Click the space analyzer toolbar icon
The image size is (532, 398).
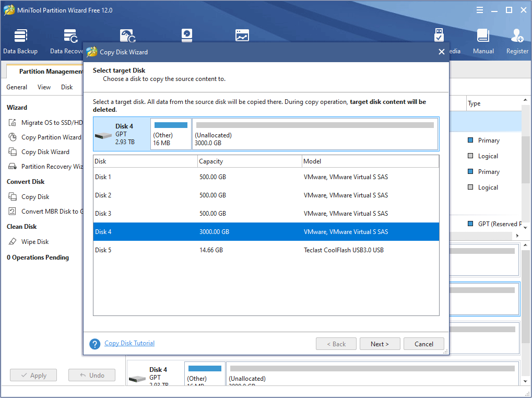pyautogui.click(x=242, y=36)
